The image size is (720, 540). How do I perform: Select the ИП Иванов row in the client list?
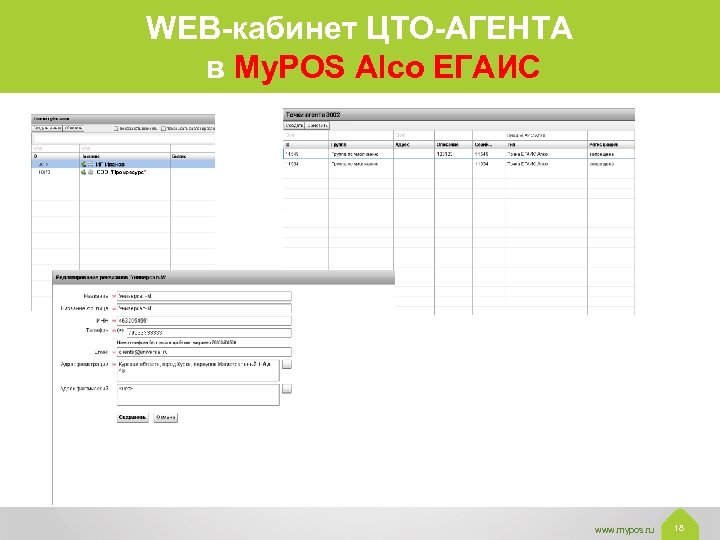pos(123,164)
